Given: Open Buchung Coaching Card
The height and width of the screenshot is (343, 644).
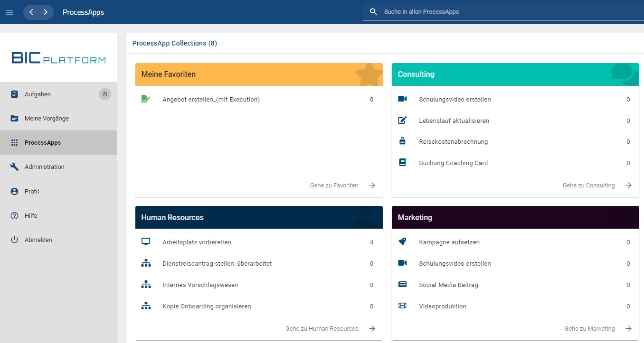Looking at the screenshot, I should click(x=453, y=163).
